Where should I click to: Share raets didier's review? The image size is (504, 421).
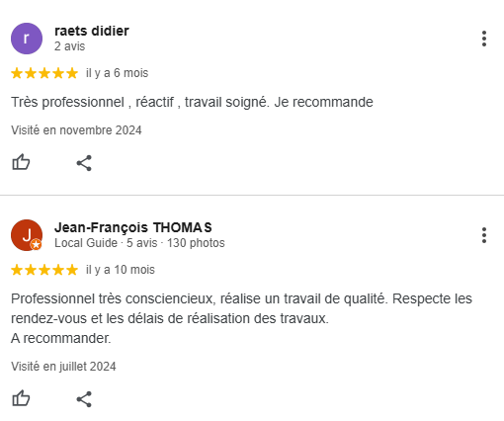[x=84, y=163]
